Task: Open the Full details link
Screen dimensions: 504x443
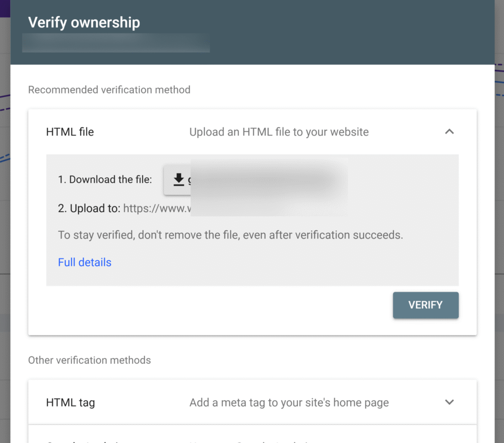Action: [x=85, y=262]
